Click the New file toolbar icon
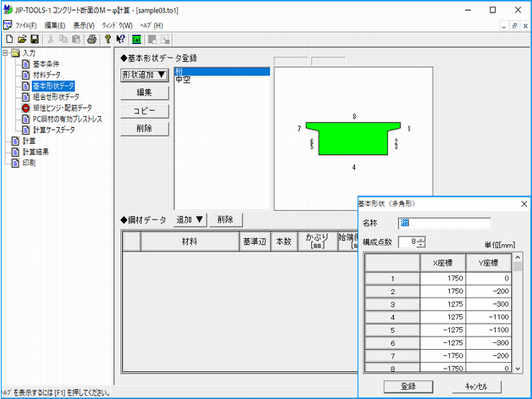Viewport: 532px width, 399px height. (x=9, y=39)
